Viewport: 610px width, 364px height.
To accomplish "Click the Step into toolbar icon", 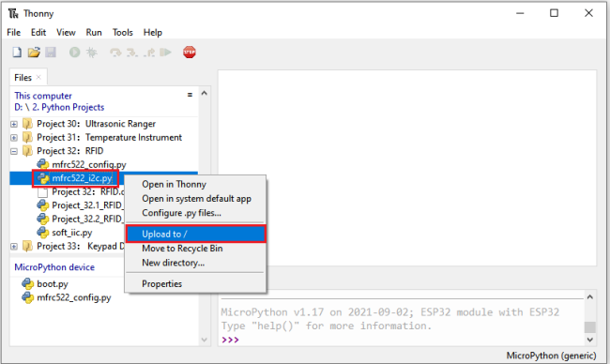I will 132,53.
